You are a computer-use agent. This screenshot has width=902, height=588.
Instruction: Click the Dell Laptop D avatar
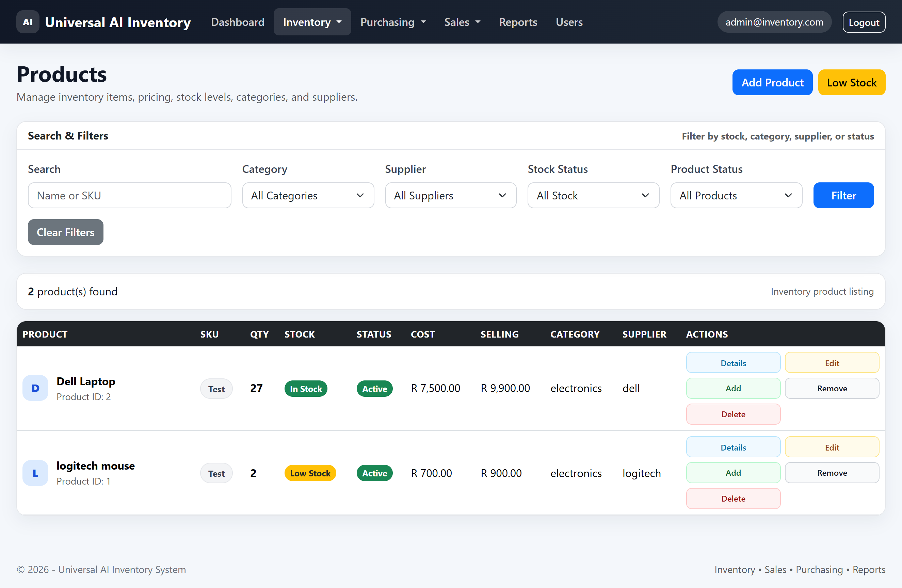(x=35, y=388)
